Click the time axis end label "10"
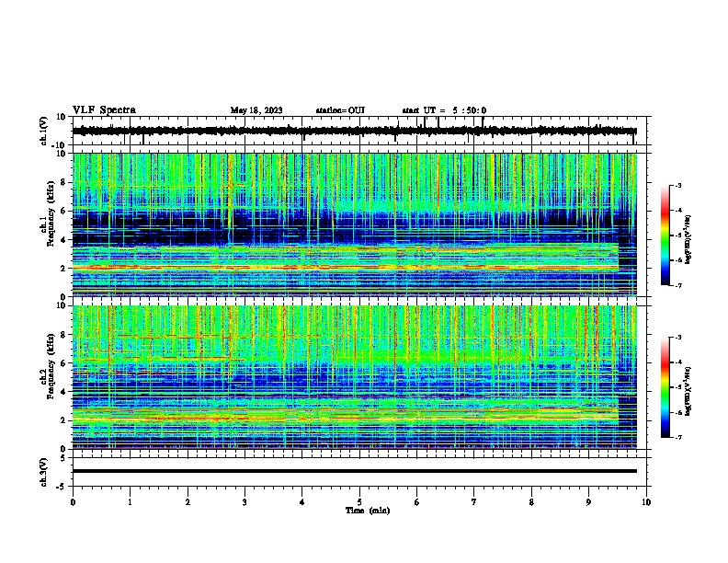Viewport: 728px width, 563px height. pyautogui.click(x=646, y=502)
